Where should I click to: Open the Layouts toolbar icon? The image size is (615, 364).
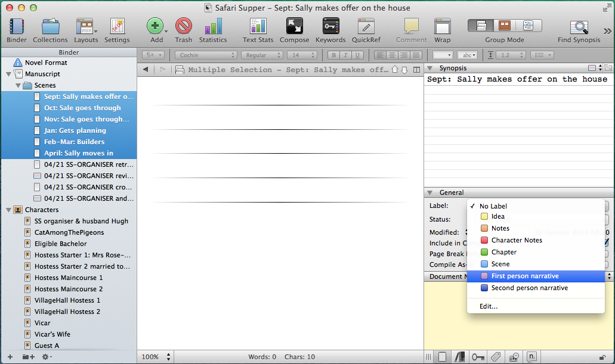(x=86, y=30)
